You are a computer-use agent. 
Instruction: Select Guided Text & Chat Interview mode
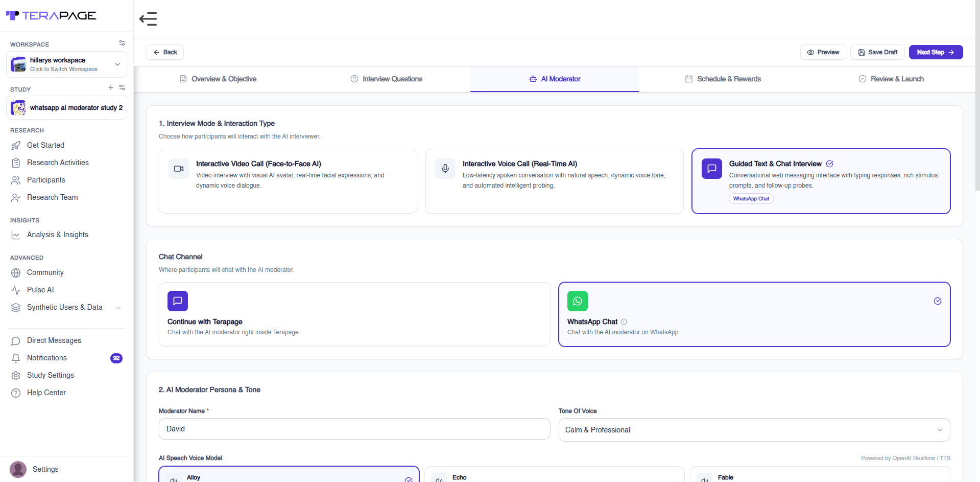(821, 181)
